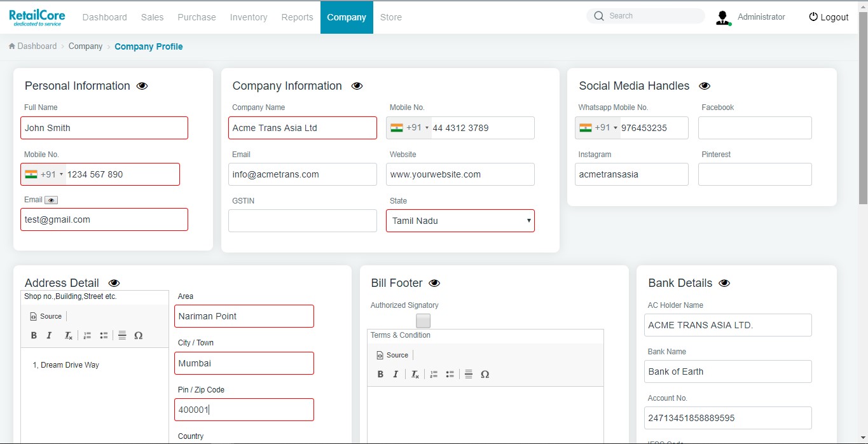Click Company in the breadcrumb

click(85, 46)
